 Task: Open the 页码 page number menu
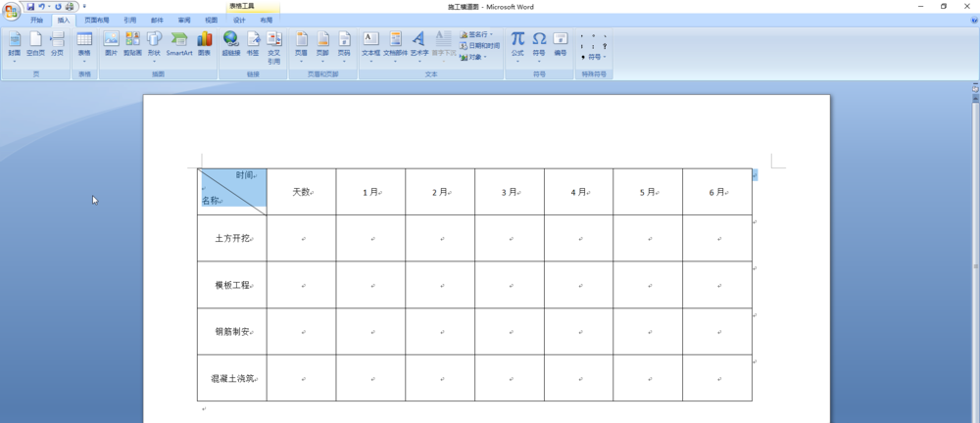344,46
